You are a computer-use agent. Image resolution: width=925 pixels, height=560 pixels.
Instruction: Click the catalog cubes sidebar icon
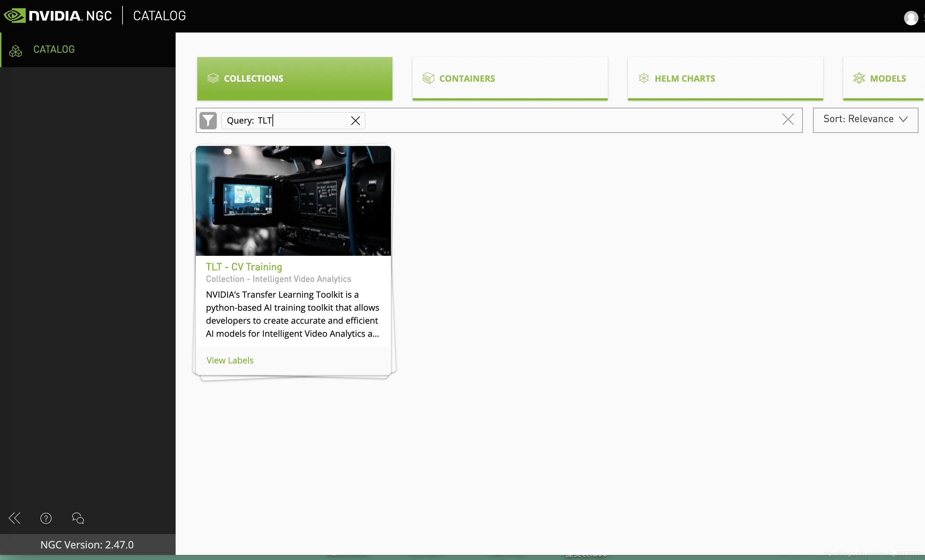16,51
